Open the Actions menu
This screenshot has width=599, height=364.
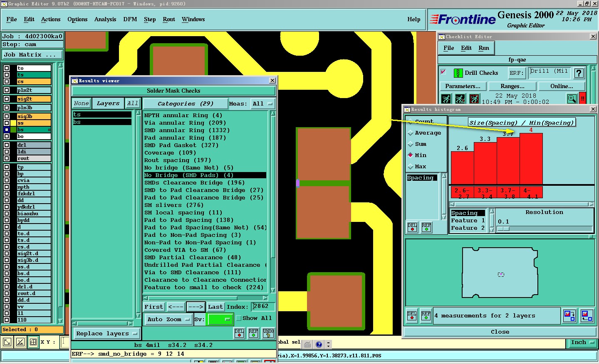tap(51, 19)
